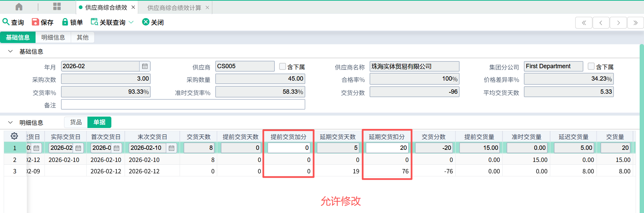This screenshot has width=644, height=213.
Task: Click the 提前交货加分 cell in row 1
Action: click(x=288, y=148)
